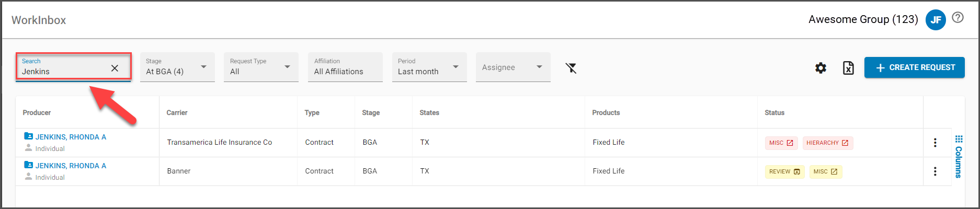Click the clear filters funnel icon
Viewport: 980px width, 209px height.
point(571,68)
